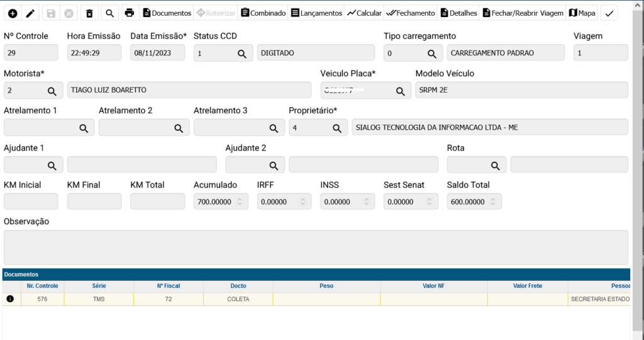
Task: Click the pencil edit icon
Action: click(30, 13)
